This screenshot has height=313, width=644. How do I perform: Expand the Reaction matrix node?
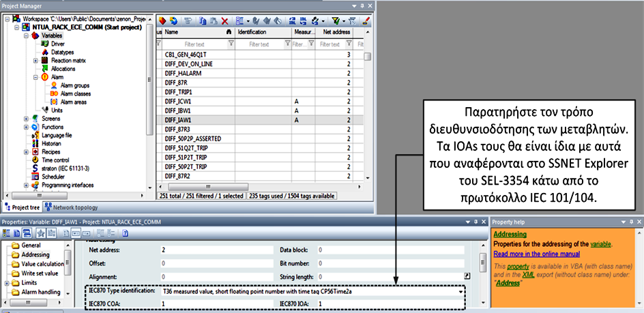click(x=35, y=61)
